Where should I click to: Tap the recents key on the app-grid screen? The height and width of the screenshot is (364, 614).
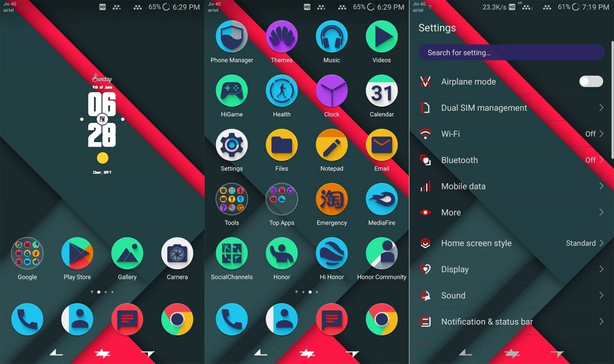coord(353,353)
